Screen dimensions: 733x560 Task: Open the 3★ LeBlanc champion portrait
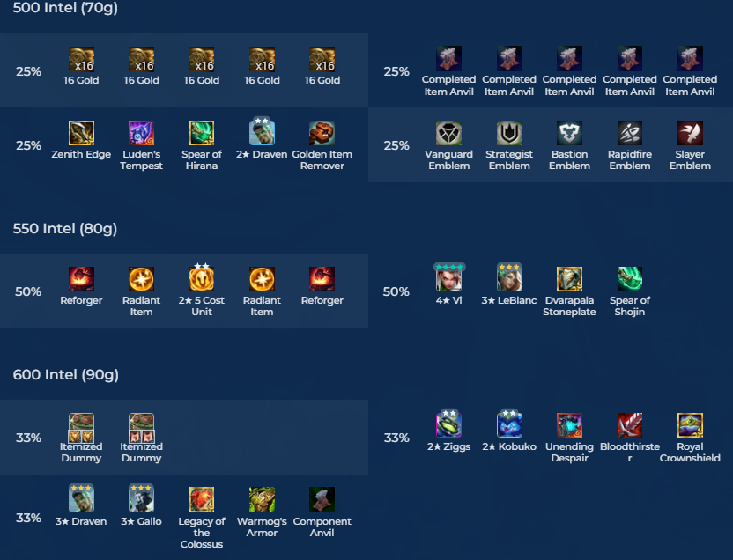click(x=509, y=277)
